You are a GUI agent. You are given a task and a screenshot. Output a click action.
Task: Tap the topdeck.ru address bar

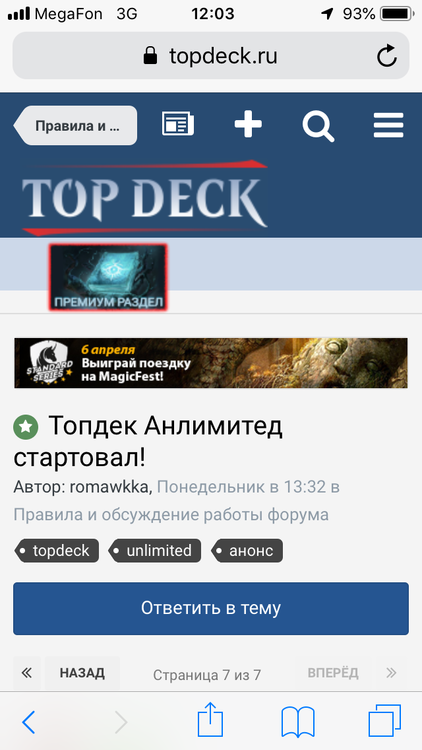[211, 56]
